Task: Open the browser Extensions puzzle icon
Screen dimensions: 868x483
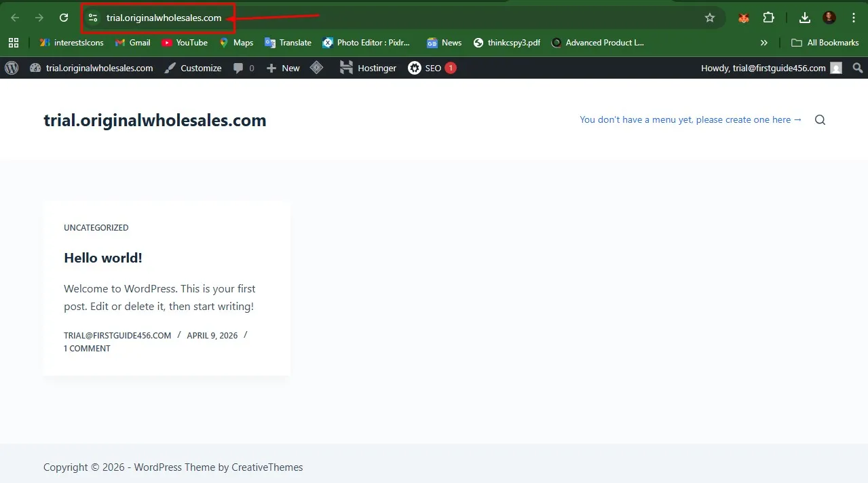Action: pyautogui.click(x=768, y=18)
